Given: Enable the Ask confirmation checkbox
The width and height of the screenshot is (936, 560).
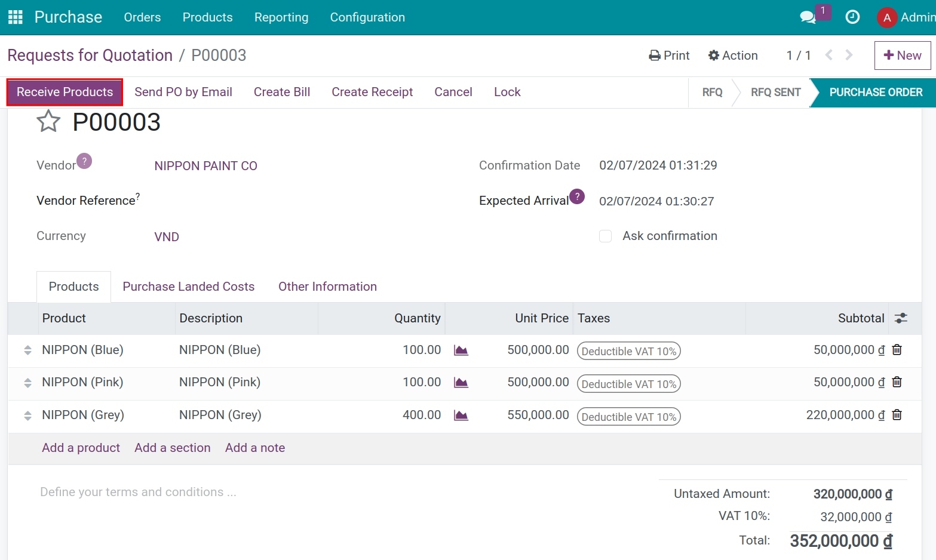Looking at the screenshot, I should tap(605, 236).
